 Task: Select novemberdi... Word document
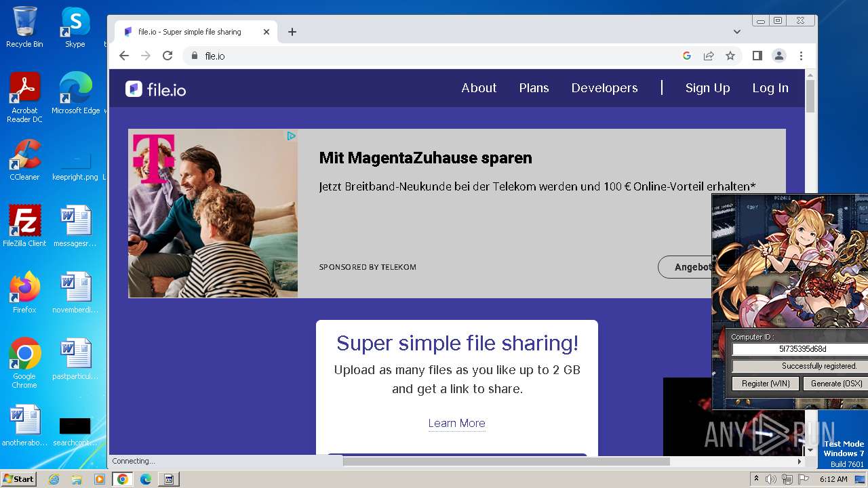click(75, 292)
